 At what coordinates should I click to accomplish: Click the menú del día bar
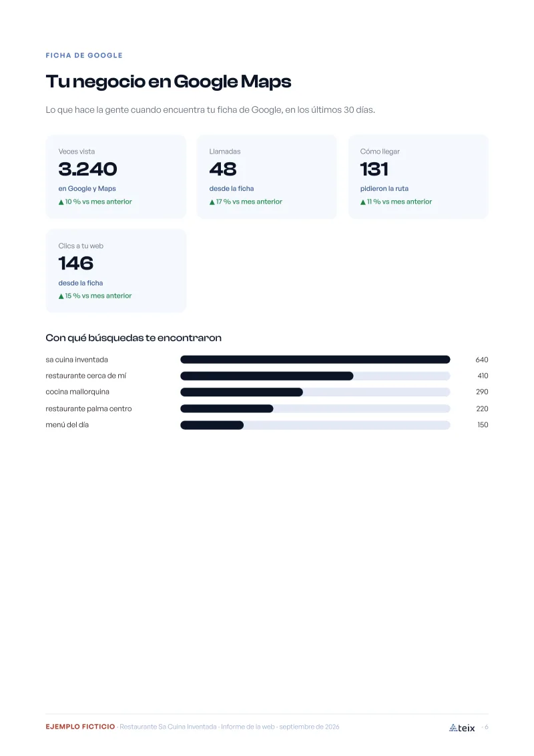click(315, 425)
